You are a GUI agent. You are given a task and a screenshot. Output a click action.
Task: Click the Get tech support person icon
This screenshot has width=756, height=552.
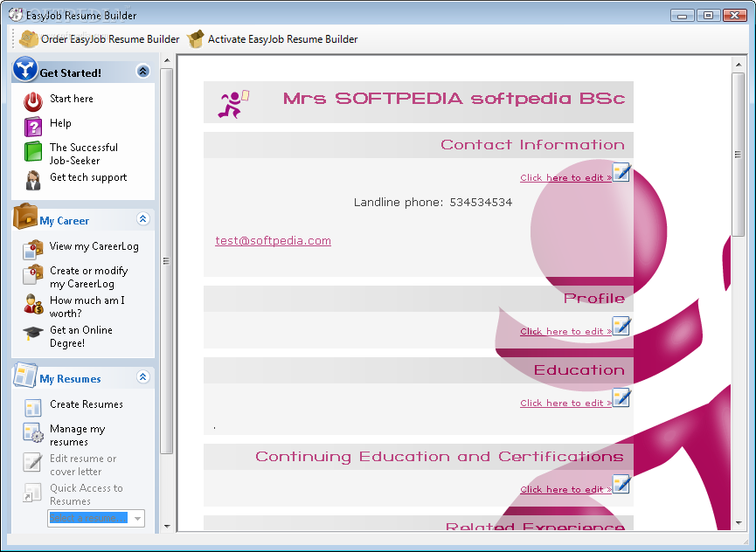(x=33, y=180)
